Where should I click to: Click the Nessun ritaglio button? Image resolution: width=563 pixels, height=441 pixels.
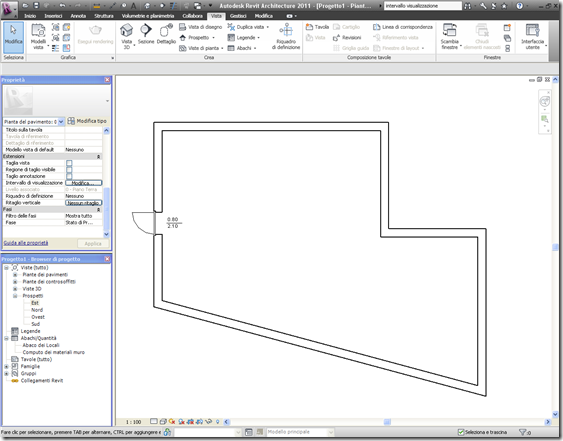pos(84,203)
